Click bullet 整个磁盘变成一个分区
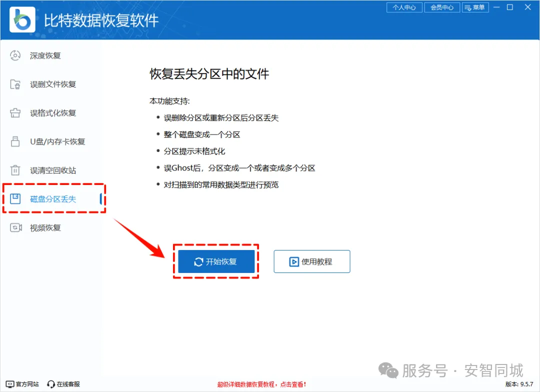Image resolution: width=540 pixels, height=392 pixels. 202,134
